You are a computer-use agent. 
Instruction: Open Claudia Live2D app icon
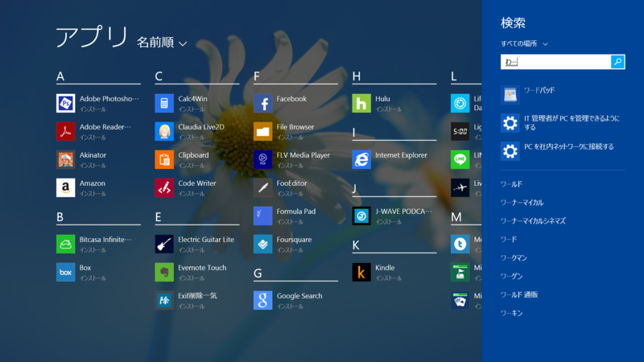164,131
